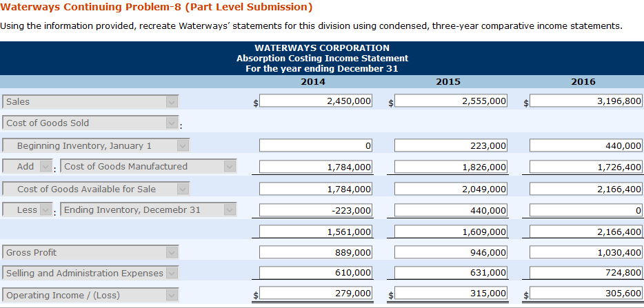Screen dimensions: 644x308
Task: Click the 2015 Operating Income field showing 315,000
Action: [x=450, y=294]
